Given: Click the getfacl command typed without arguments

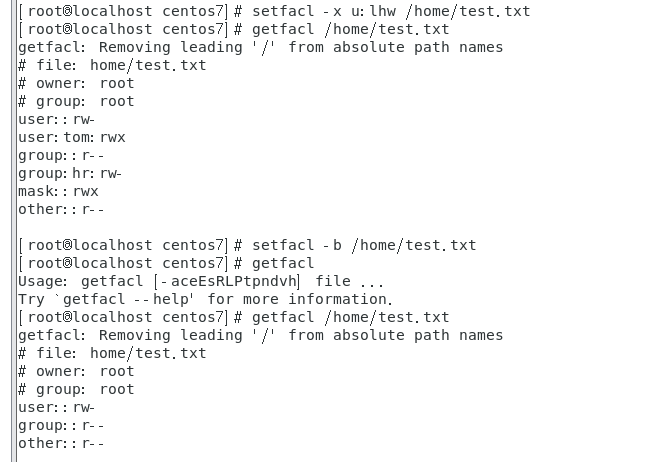Looking at the screenshot, I should coord(283,263).
